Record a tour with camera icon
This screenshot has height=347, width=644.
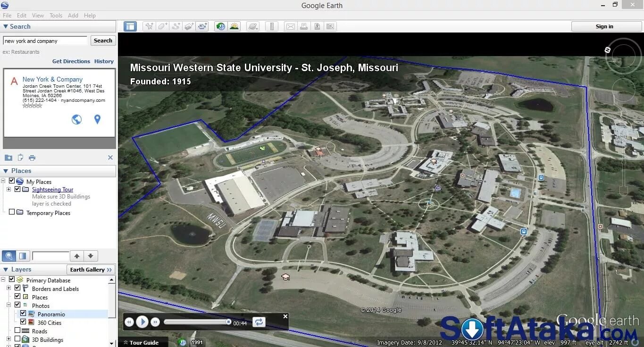click(202, 26)
